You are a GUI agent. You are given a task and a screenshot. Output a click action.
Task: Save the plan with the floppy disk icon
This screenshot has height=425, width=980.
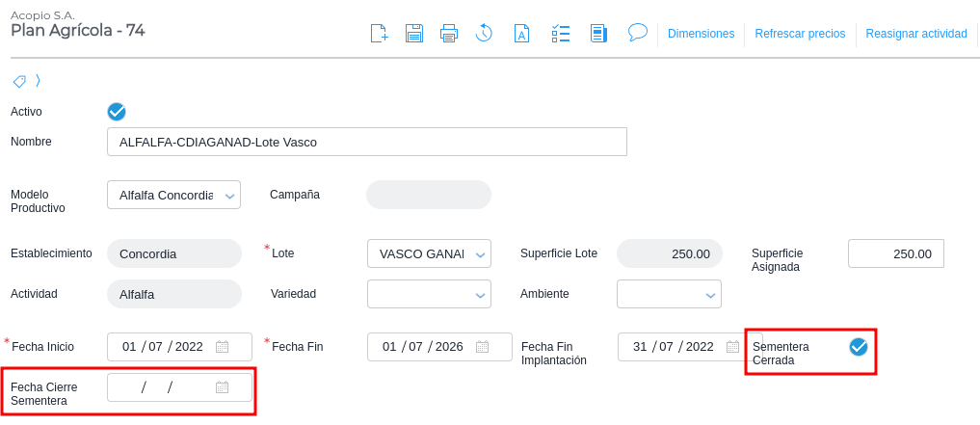pos(414,34)
